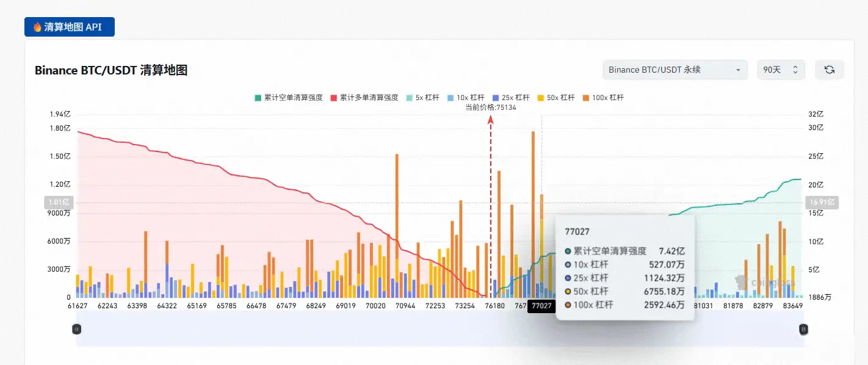The image size is (868, 365).
Task: Open the 清算地图 API button
Action: click(x=70, y=27)
